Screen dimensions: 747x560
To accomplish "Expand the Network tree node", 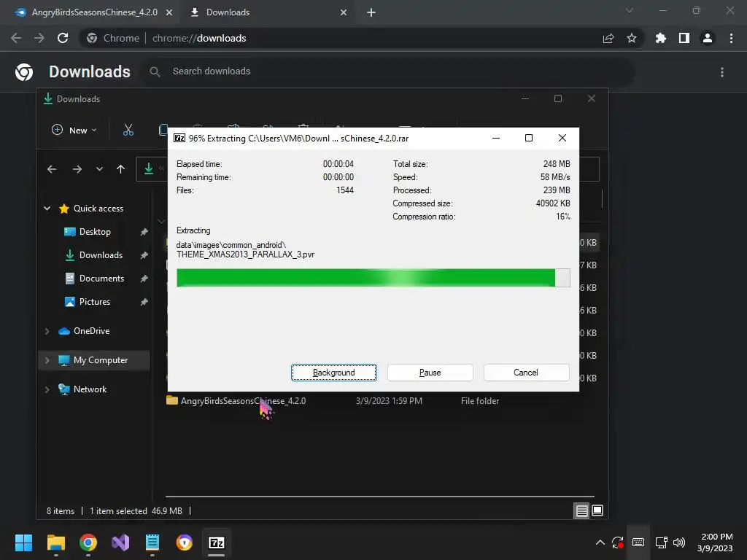I will click(x=47, y=389).
